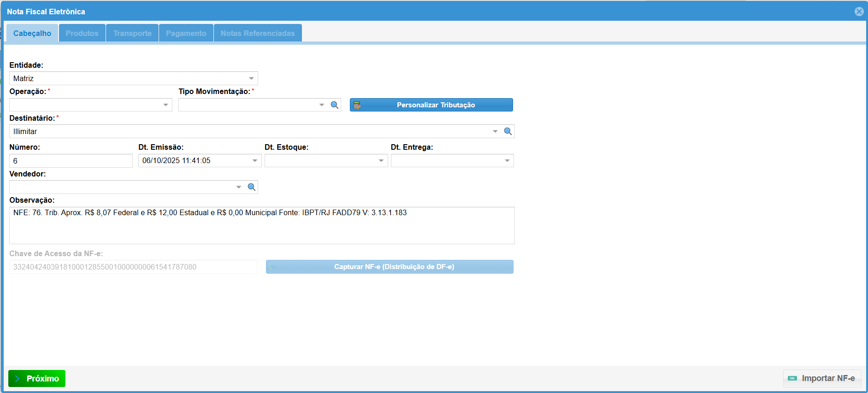Click the Destinatário search magnifier icon
Screen dimensions: 868x393
tap(508, 131)
